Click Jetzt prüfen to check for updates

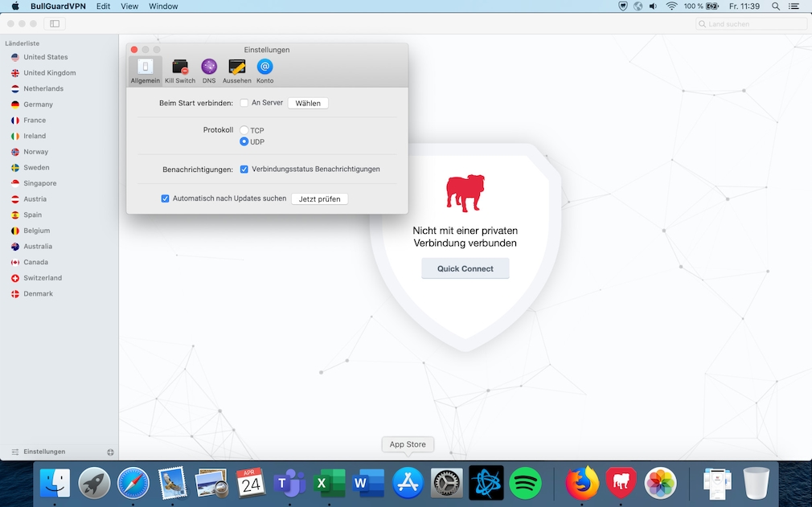[x=319, y=198]
